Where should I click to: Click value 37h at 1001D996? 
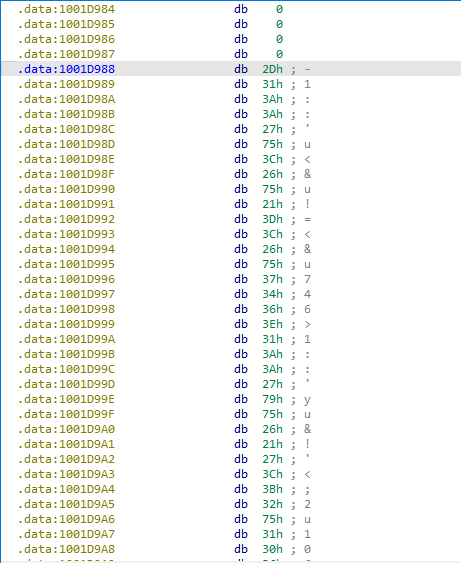[x=272, y=279]
